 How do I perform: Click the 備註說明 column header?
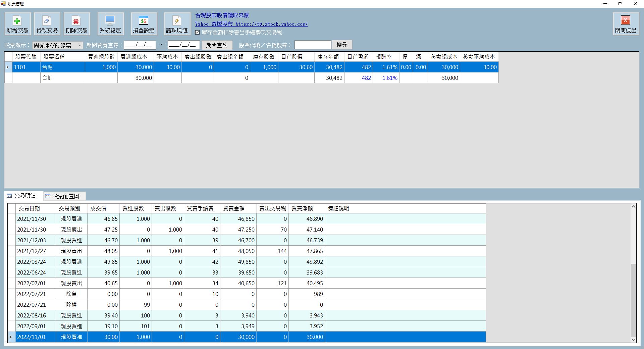pos(405,208)
